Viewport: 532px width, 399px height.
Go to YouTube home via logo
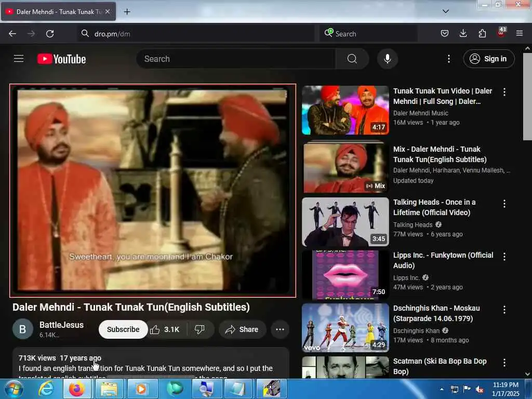(61, 59)
